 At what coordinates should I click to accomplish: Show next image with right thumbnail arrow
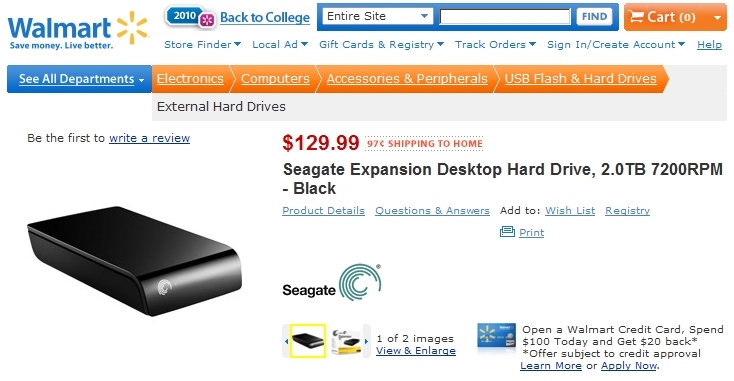click(x=366, y=341)
